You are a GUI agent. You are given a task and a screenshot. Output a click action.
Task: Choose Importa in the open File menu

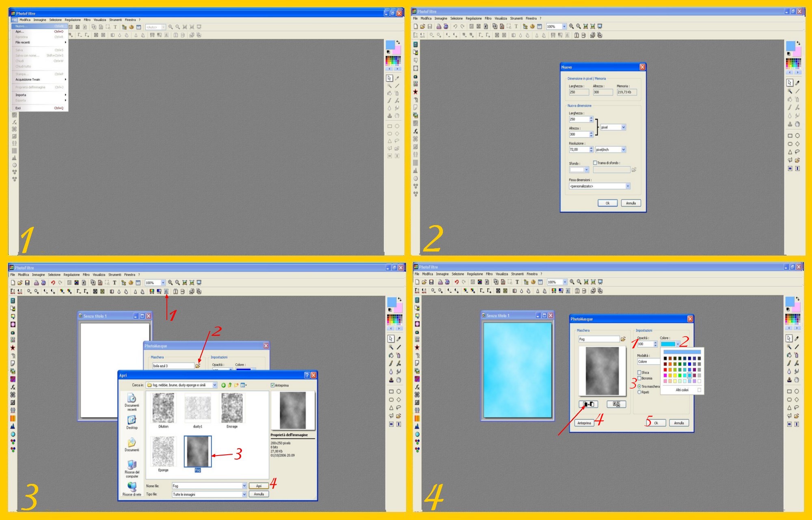[21, 95]
